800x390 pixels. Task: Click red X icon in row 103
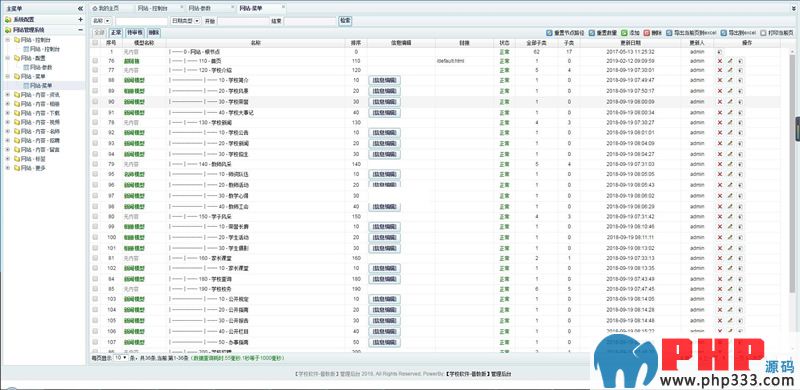[x=720, y=299]
